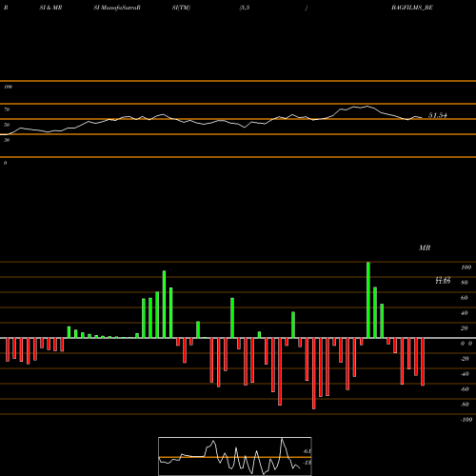Click the RSI panel's 30 level label
Screen dimensions: 476x476
click(7, 140)
